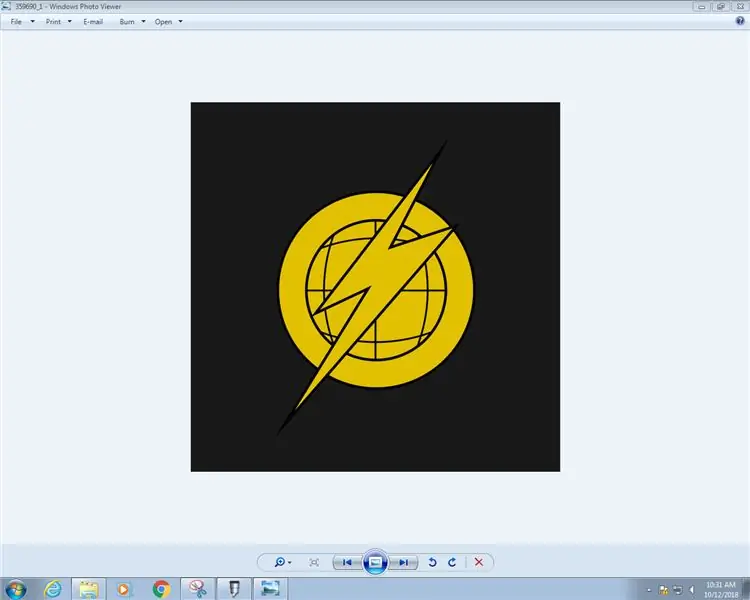The height and width of the screenshot is (600, 750).
Task: Go to the next photo
Action: tap(404, 562)
